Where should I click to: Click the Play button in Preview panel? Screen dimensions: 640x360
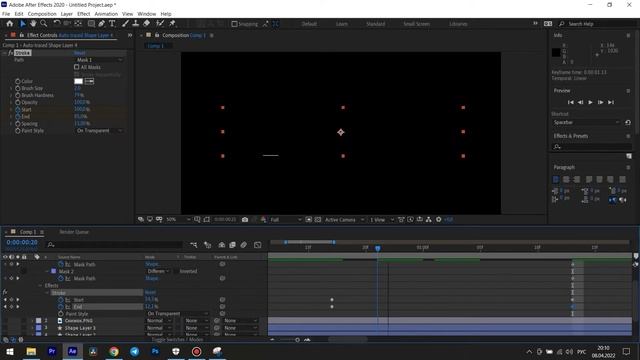(590, 102)
